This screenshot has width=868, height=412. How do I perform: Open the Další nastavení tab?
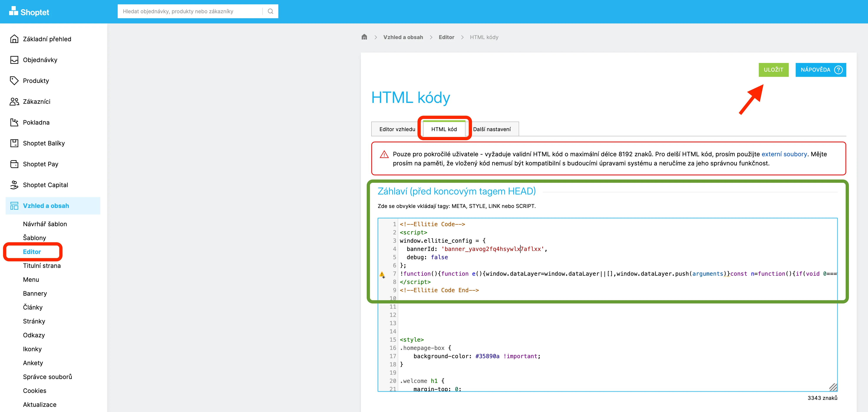(x=493, y=129)
